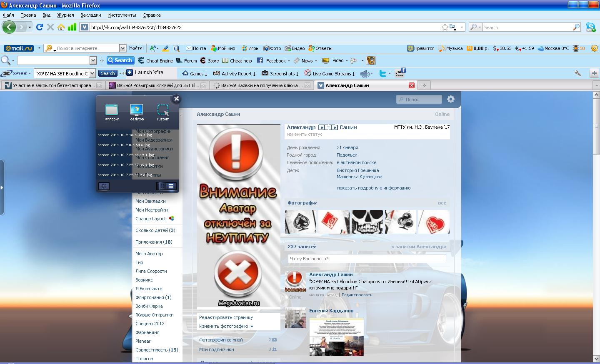Screen dimensions: 600x364
Task: Click the Skype icon in navigation bar
Action: [x=590, y=27]
